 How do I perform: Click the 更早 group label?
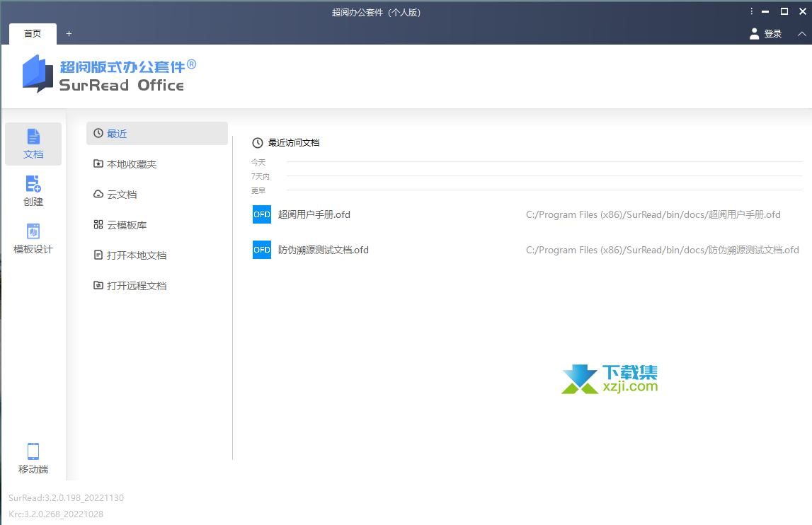point(258,190)
